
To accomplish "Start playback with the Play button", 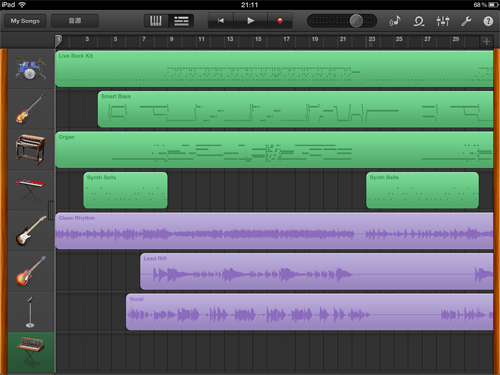I will [x=251, y=21].
